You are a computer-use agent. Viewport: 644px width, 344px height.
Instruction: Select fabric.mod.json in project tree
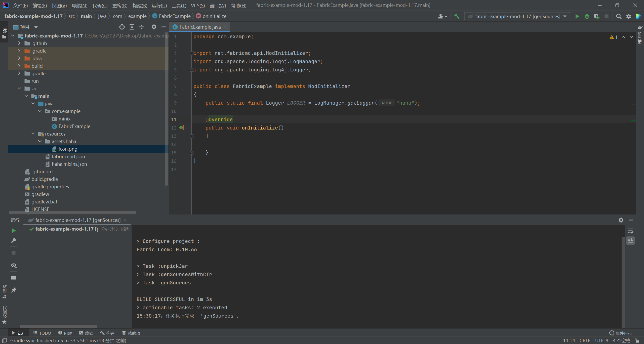tap(68, 156)
